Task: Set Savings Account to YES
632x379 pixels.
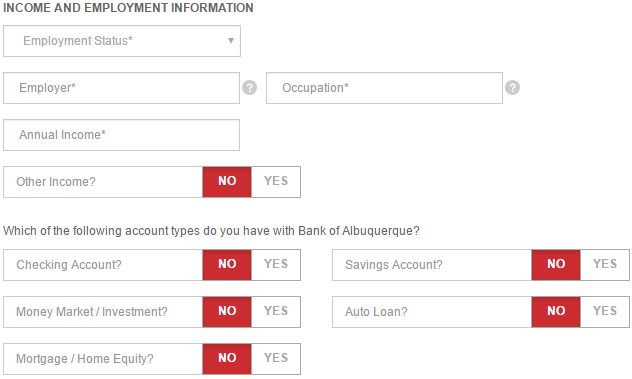Action: 605,264
